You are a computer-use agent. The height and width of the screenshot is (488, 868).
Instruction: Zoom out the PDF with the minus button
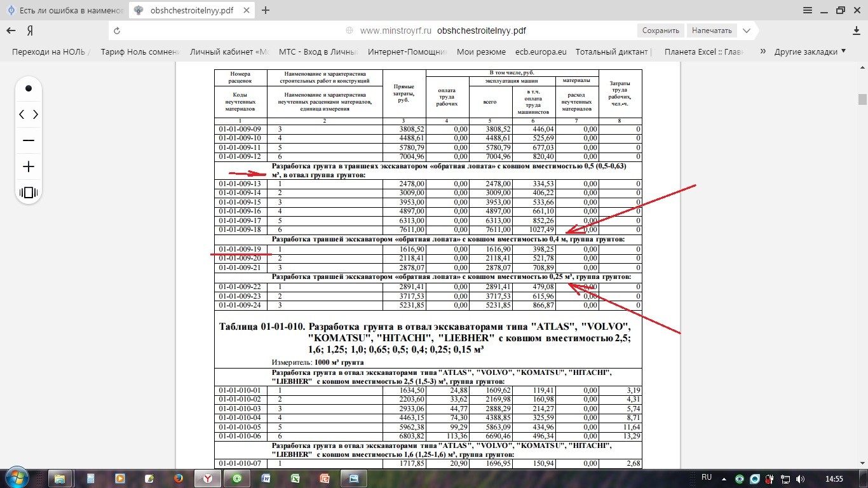point(29,140)
